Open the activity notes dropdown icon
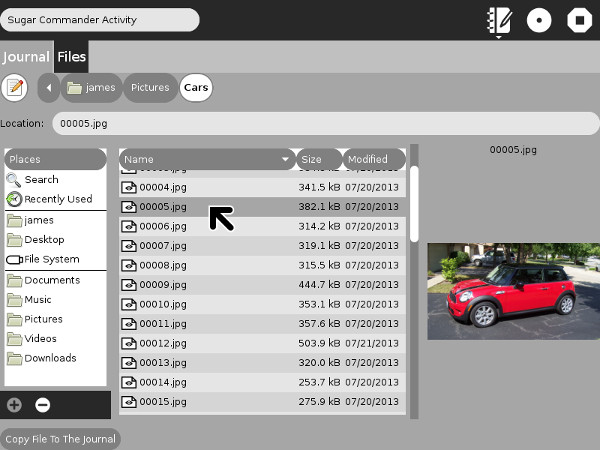 (x=498, y=21)
